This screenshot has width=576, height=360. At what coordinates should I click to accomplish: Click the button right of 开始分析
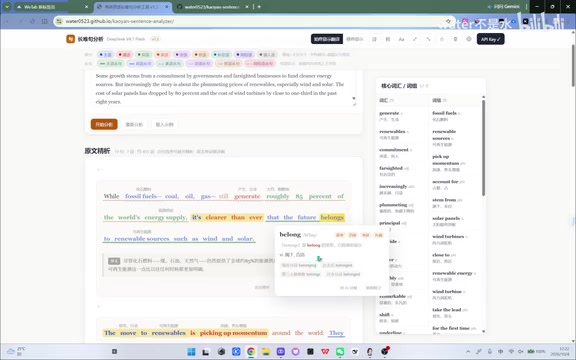134,125
